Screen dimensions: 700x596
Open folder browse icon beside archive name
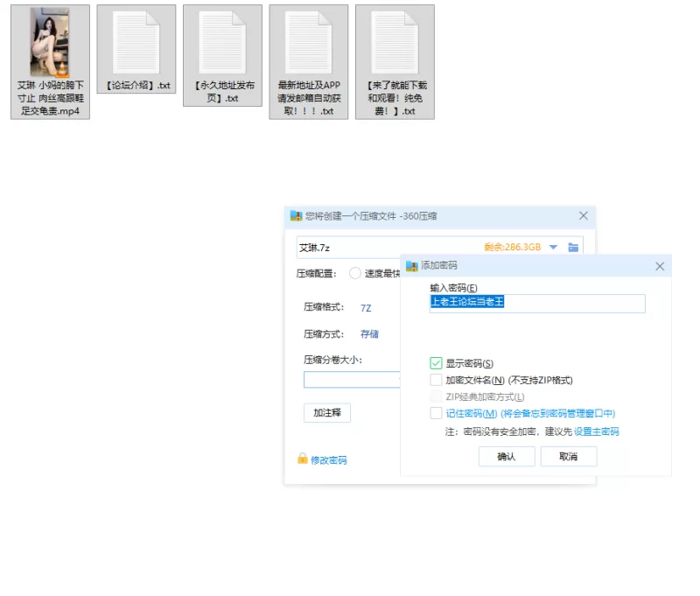pos(573,247)
